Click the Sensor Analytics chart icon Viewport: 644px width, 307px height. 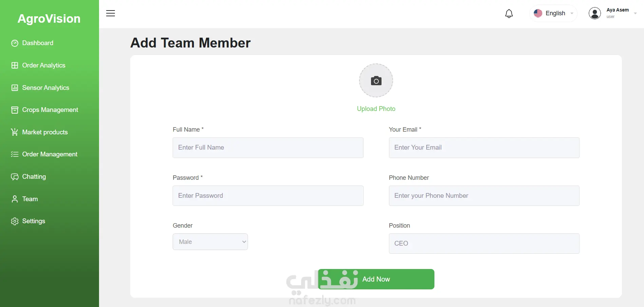tap(15, 88)
